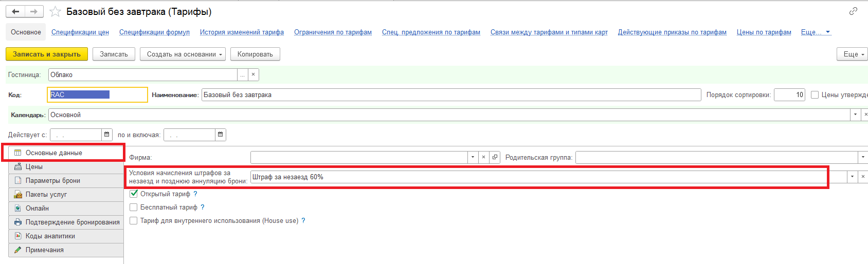Focus the по и включая date field
868x264 pixels.
(189, 135)
